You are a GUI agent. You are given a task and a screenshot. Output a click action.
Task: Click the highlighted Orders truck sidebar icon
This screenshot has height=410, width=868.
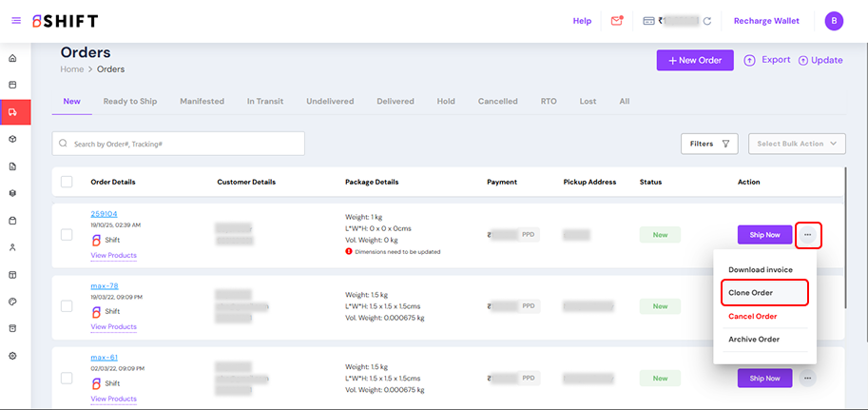(13, 112)
